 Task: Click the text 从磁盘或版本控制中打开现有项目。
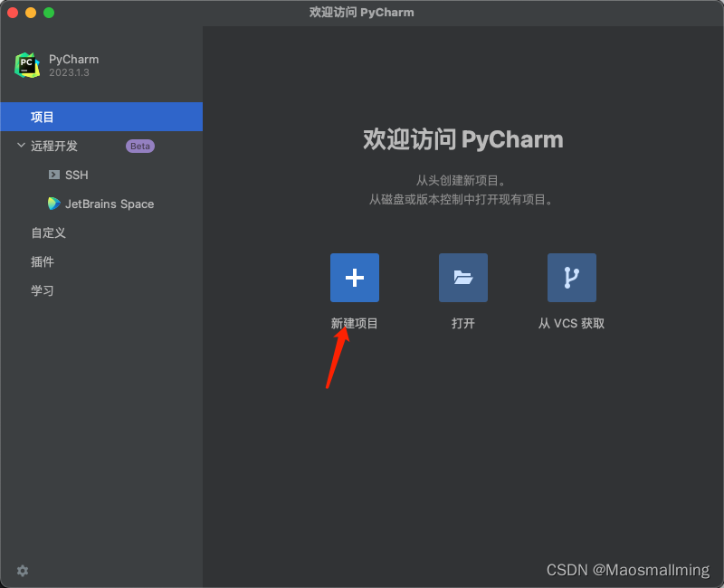click(x=463, y=199)
